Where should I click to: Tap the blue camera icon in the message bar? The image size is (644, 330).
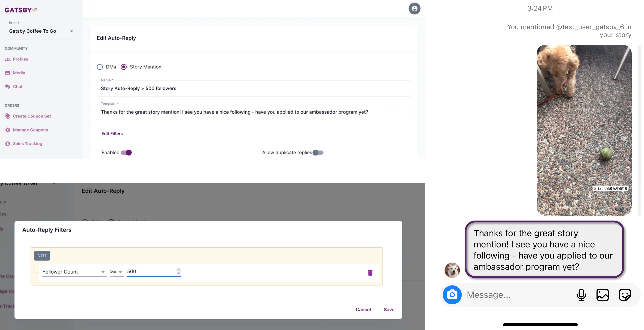pyautogui.click(x=452, y=295)
